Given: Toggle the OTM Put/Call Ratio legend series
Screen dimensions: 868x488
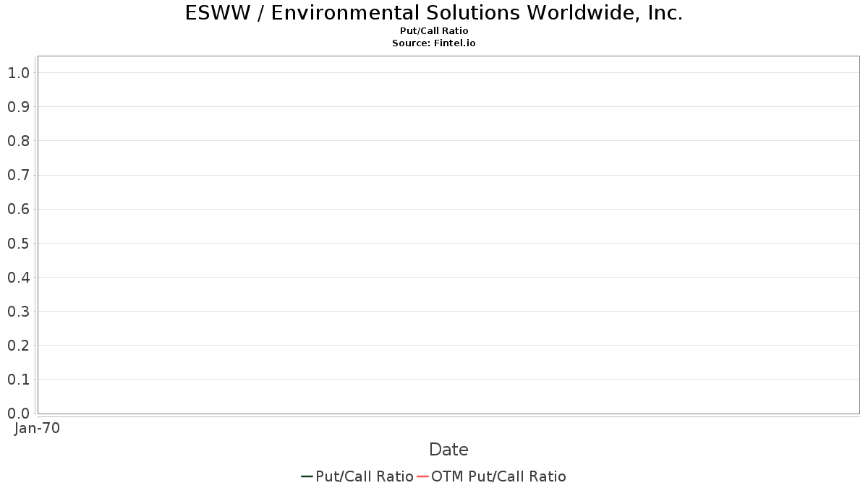Looking at the screenshot, I should (x=498, y=476).
